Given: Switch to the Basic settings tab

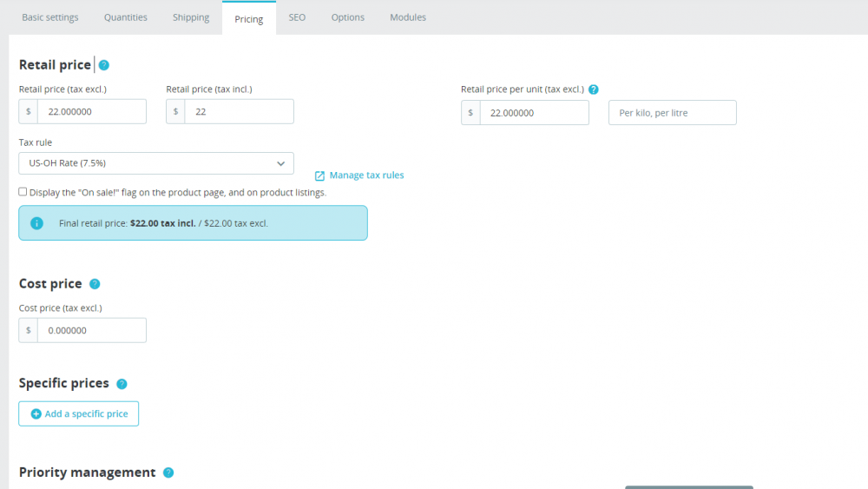Looking at the screenshot, I should tap(50, 17).
